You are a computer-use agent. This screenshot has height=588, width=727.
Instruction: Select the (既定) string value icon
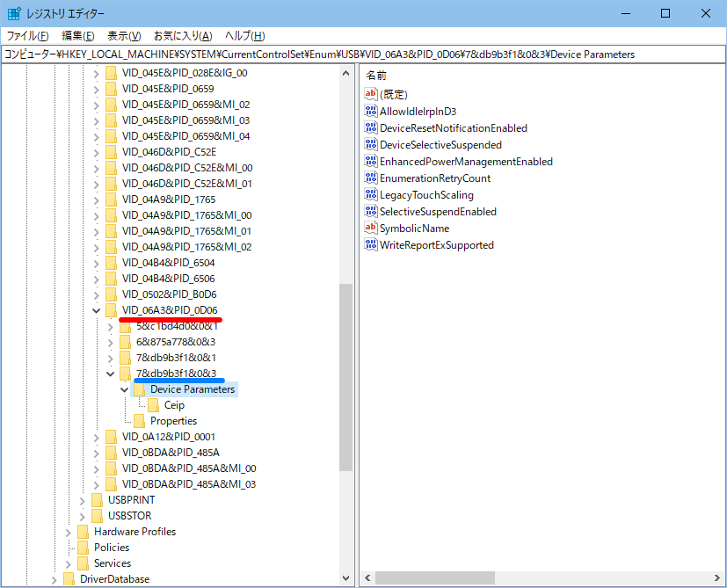click(370, 94)
